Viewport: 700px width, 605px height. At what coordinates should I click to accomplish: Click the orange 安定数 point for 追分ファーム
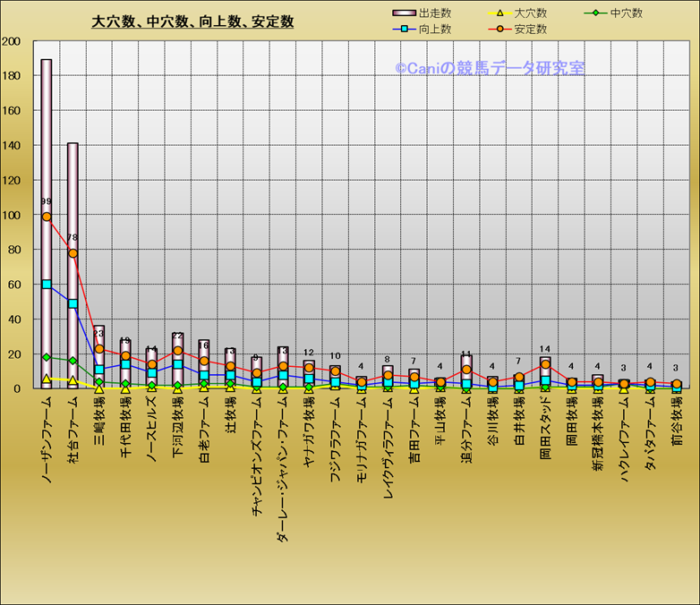[x=466, y=370]
